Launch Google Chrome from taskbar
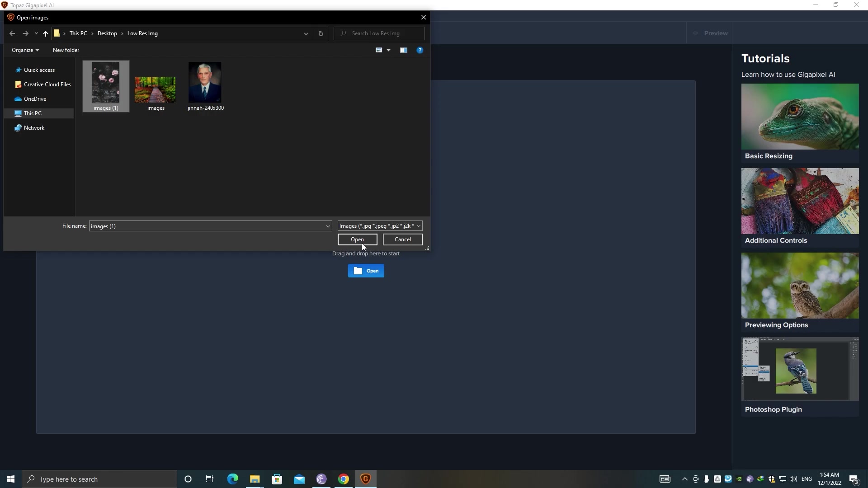This screenshot has width=868, height=488. pyautogui.click(x=344, y=479)
